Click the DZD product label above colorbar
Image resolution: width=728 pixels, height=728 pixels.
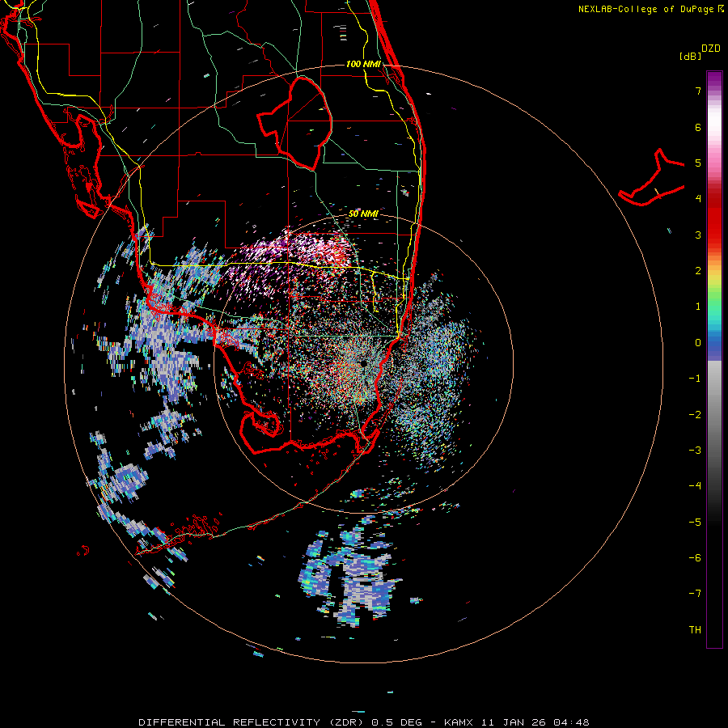click(711, 49)
